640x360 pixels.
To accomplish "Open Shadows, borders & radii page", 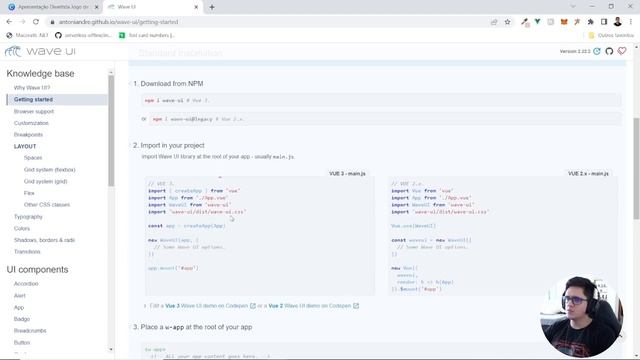I will (x=44, y=240).
